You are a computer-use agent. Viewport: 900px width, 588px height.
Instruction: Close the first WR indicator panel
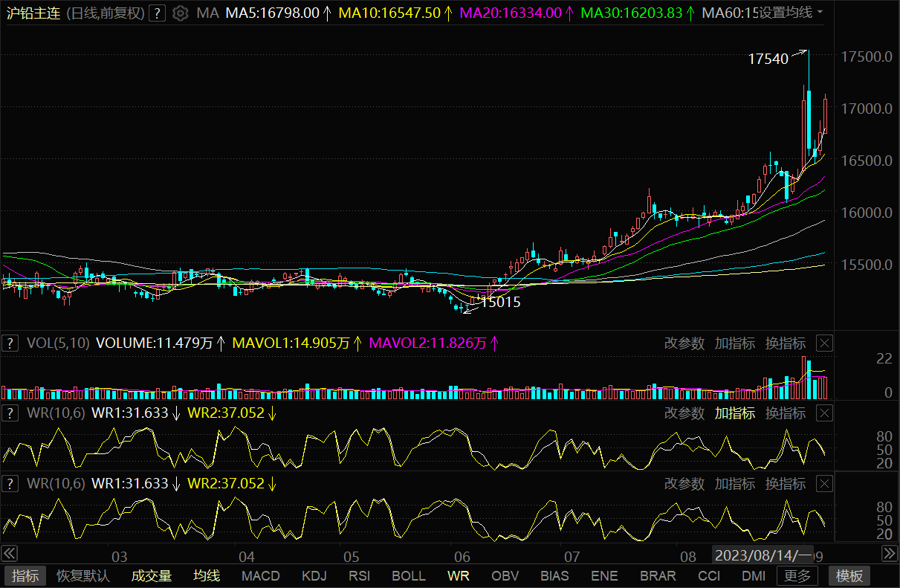click(825, 413)
